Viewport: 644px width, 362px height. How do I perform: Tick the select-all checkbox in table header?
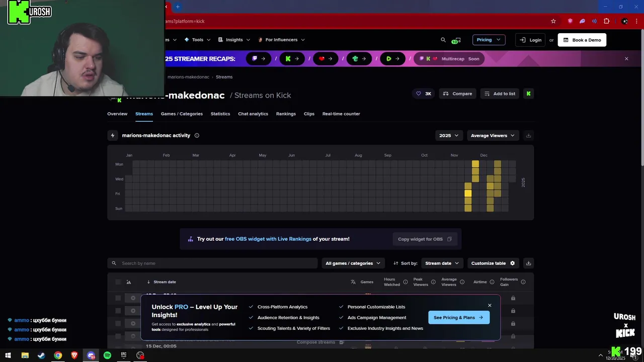click(118, 282)
